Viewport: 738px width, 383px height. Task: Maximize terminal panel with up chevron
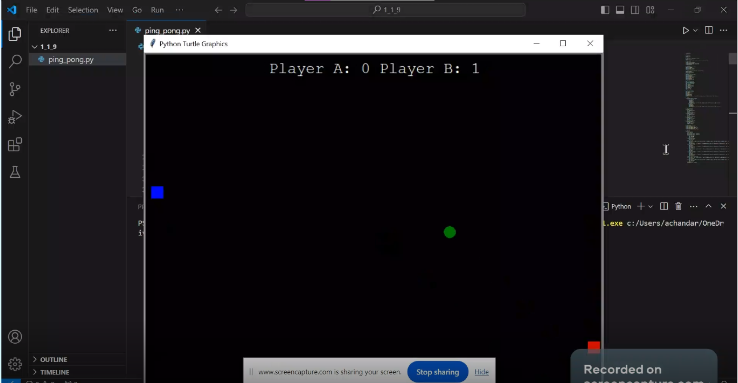point(708,206)
